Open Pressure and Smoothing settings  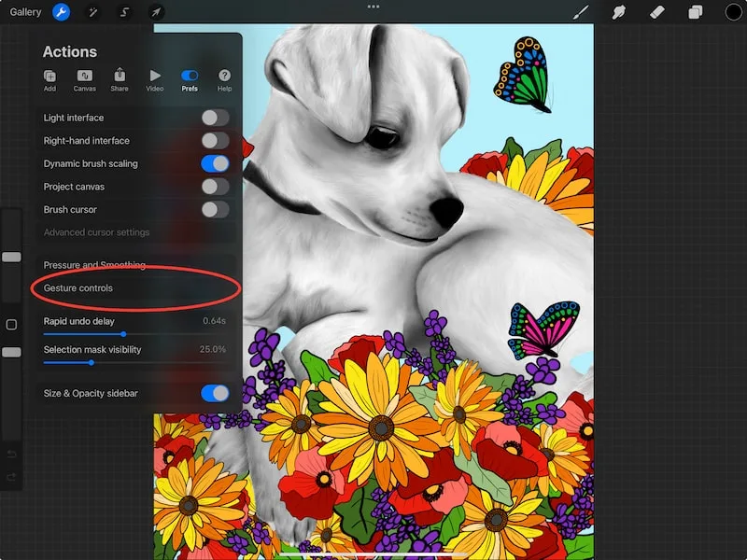94,265
